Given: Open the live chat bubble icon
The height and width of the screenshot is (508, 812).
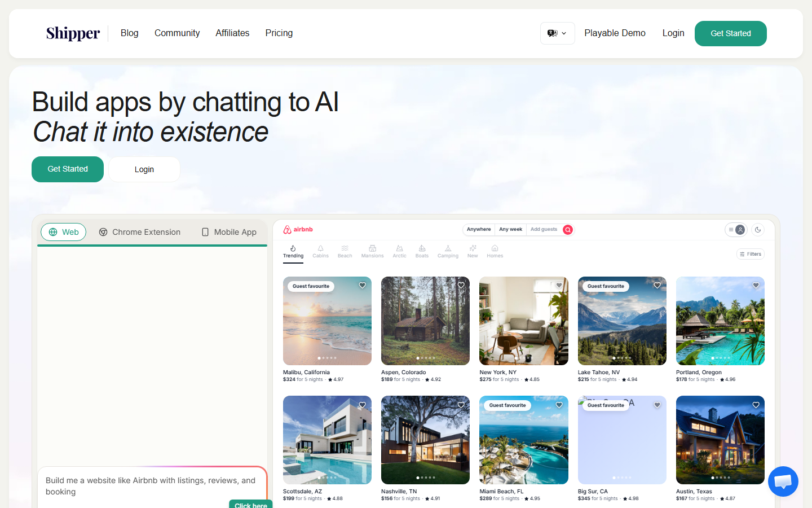Looking at the screenshot, I should pos(783,481).
